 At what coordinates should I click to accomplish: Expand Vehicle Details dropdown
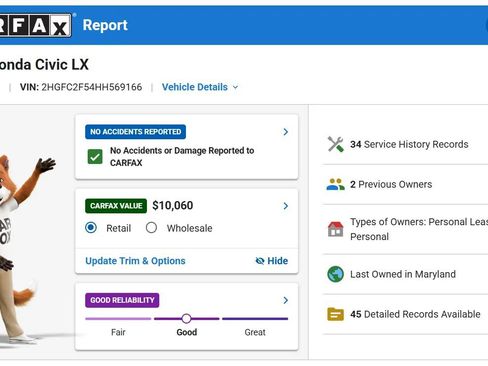point(200,87)
